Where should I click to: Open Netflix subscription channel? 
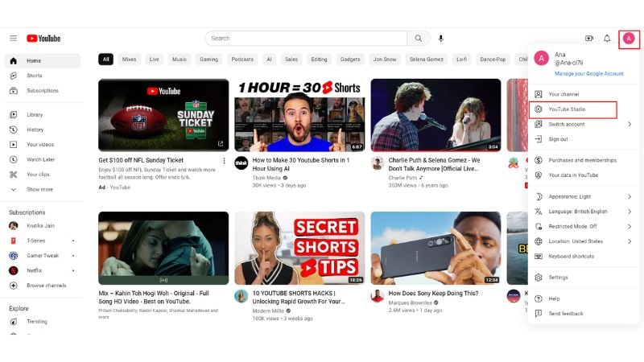(43, 270)
